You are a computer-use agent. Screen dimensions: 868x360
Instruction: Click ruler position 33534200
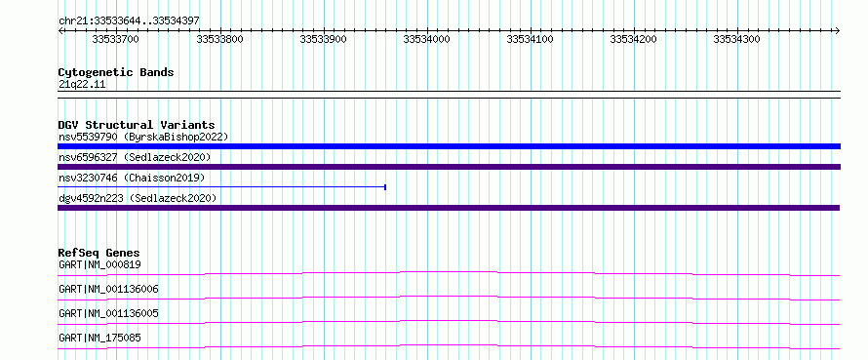tap(633, 39)
